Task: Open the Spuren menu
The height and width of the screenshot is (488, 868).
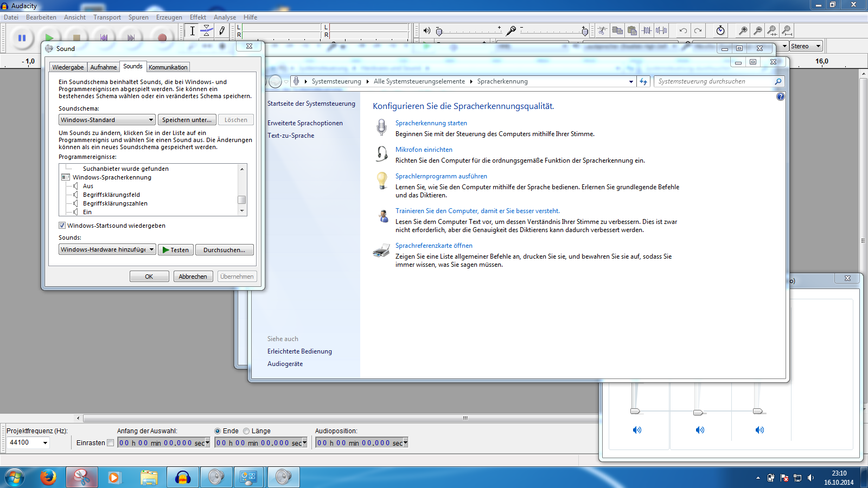Action: [x=138, y=17]
